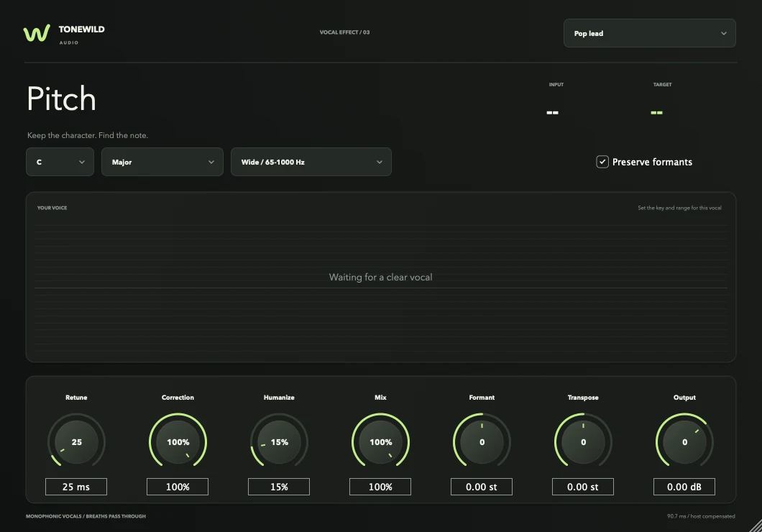Viewport: 762px width, 532px height.
Task: Click the Output knob
Action: click(684, 441)
